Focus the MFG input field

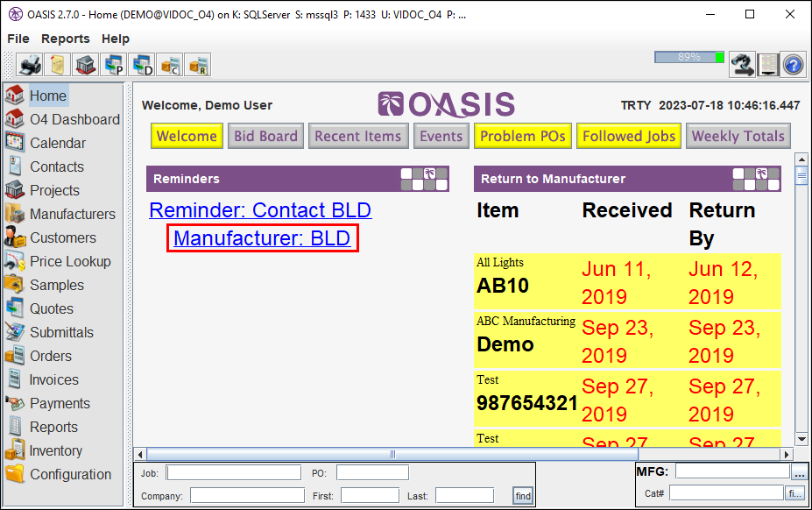coord(733,471)
